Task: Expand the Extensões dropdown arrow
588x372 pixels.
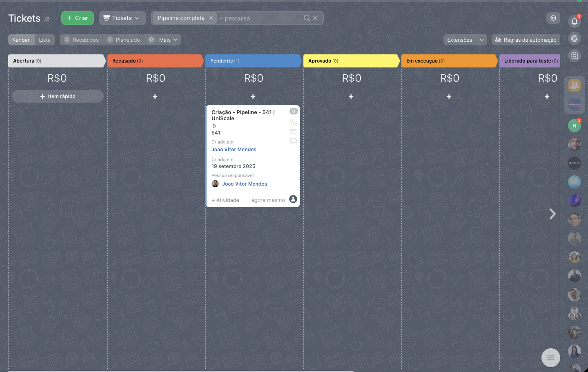Action: tap(482, 40)
